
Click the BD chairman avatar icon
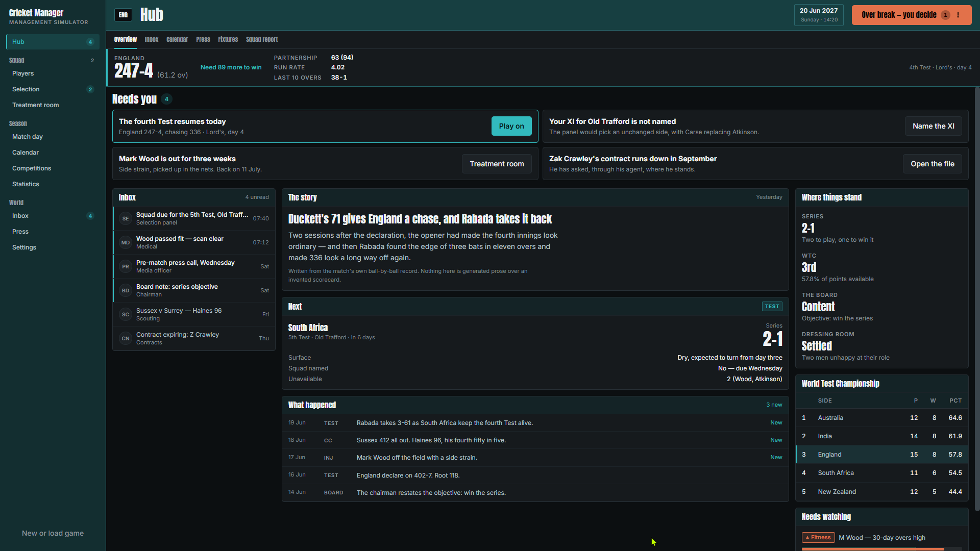click(126, 290)
